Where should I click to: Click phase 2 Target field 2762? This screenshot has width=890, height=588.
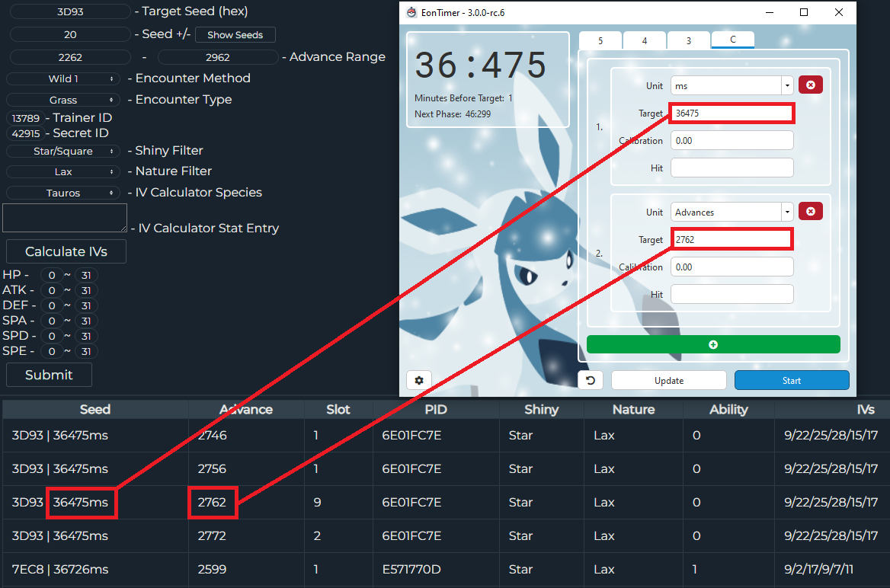[x=732, y=239]
